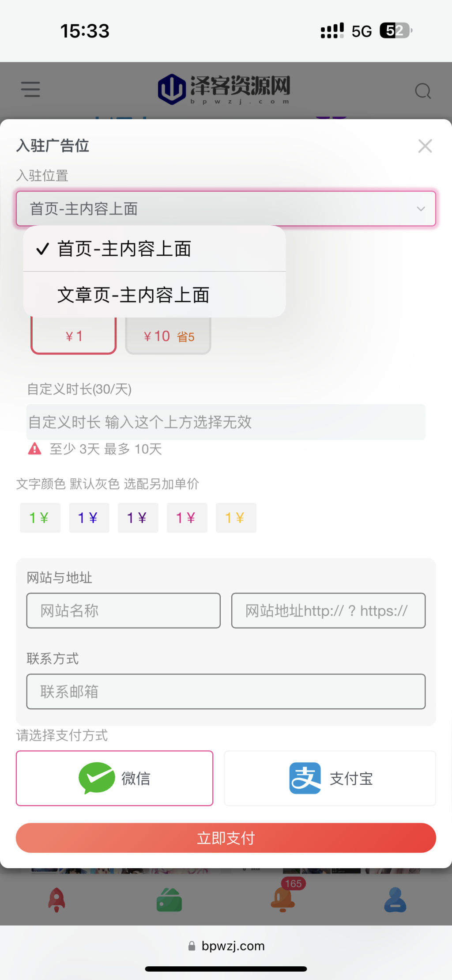Viewport: 452px width, 980px height.
Task: Pick the orange text color swatch
Action: tap(236, 518)
